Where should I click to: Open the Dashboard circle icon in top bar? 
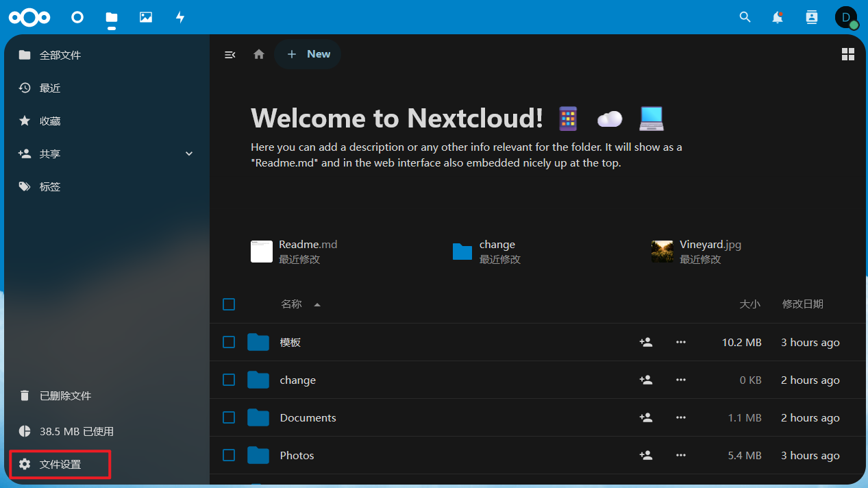77,17
